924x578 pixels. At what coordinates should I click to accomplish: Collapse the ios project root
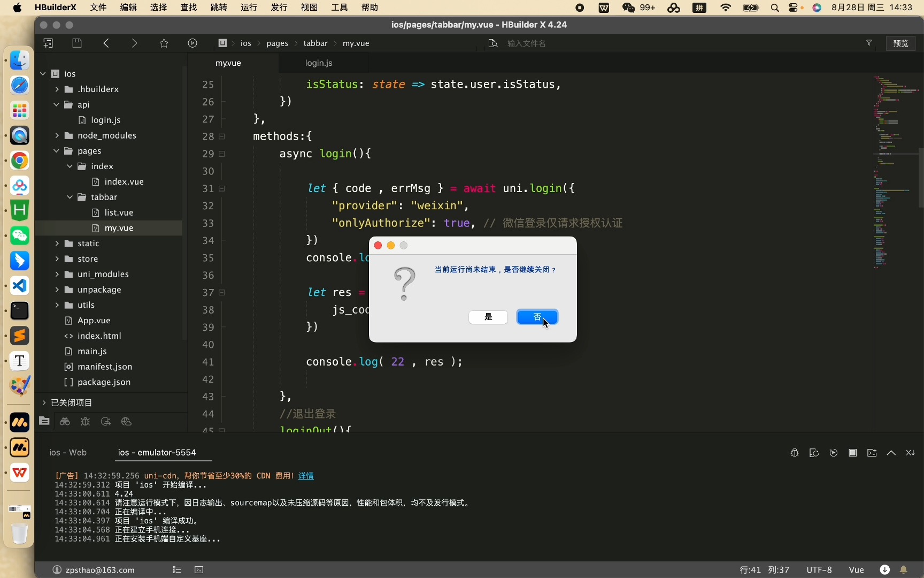click(43, 74)
